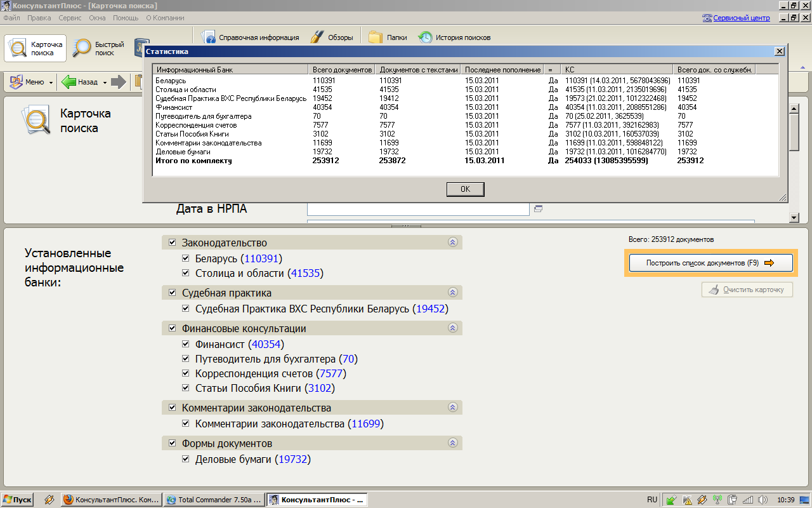This screenshot has width=812, height=508.
Task: Open the Финансист count link 40354
Action: (266, 344)
